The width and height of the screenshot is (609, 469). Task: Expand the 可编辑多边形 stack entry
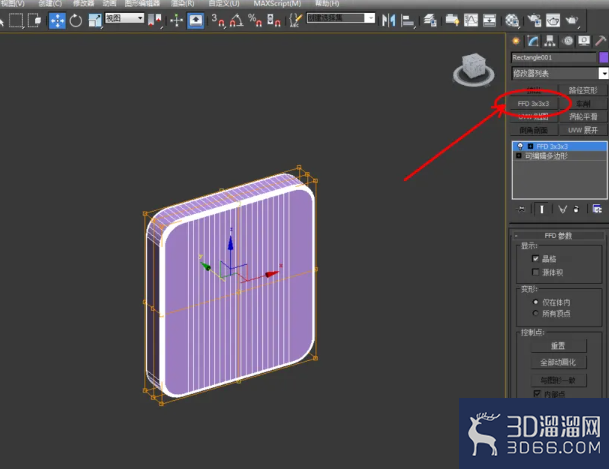click(x=519, y=156)
